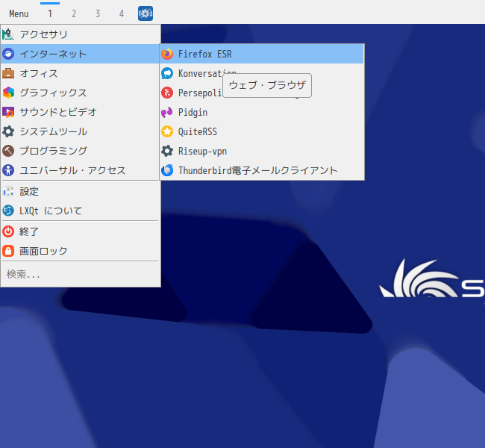Open the ユニバーサル・アクセス category
485x448 pixels.
pyautogui.click(x=80, y=170)
